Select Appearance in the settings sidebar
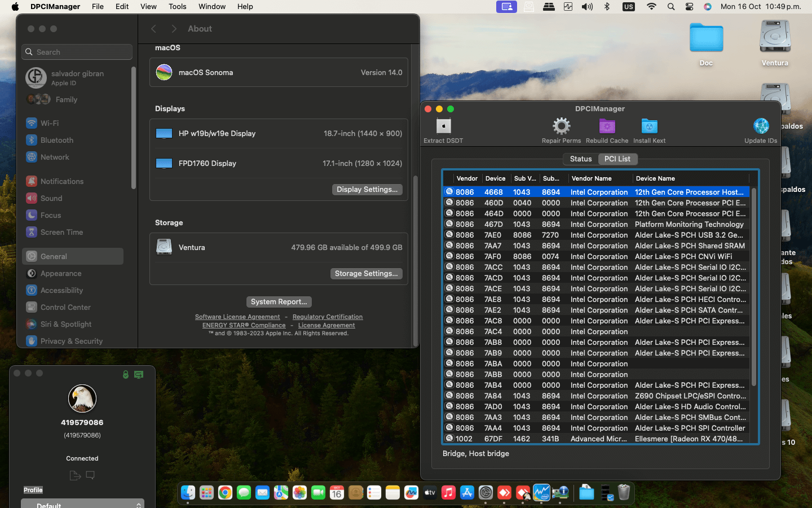Screen dimensions: 812x508 coord(61,273)
